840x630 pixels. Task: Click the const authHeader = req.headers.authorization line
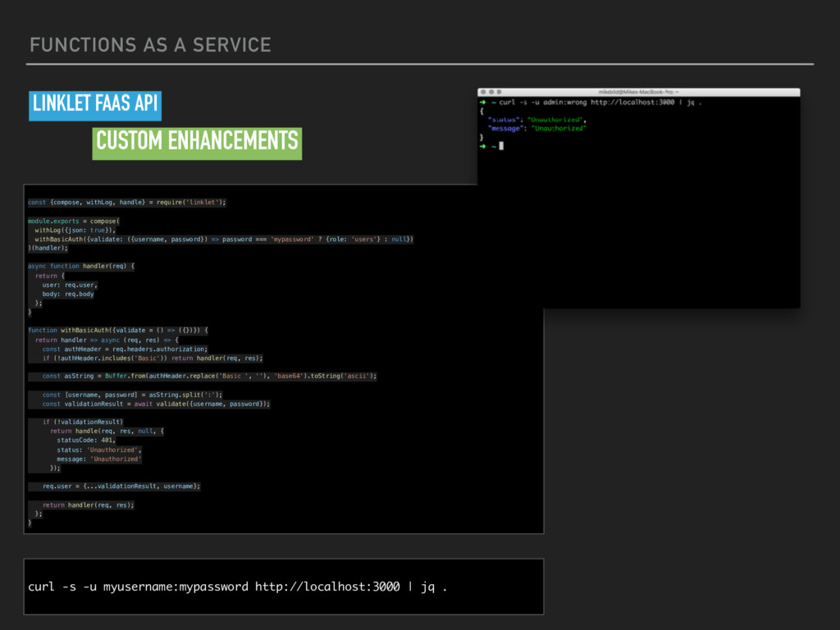[x=125, y=349]
